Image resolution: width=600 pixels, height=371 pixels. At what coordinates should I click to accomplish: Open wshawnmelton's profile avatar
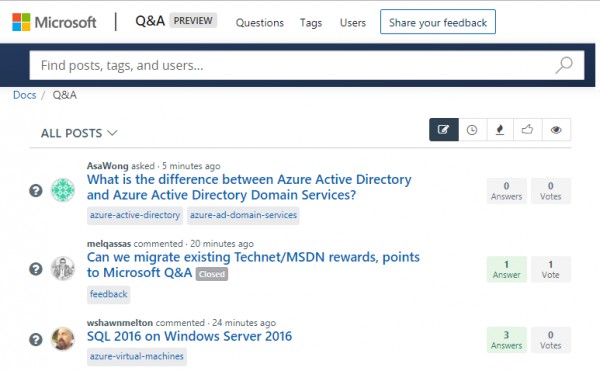tap(63, 338)
